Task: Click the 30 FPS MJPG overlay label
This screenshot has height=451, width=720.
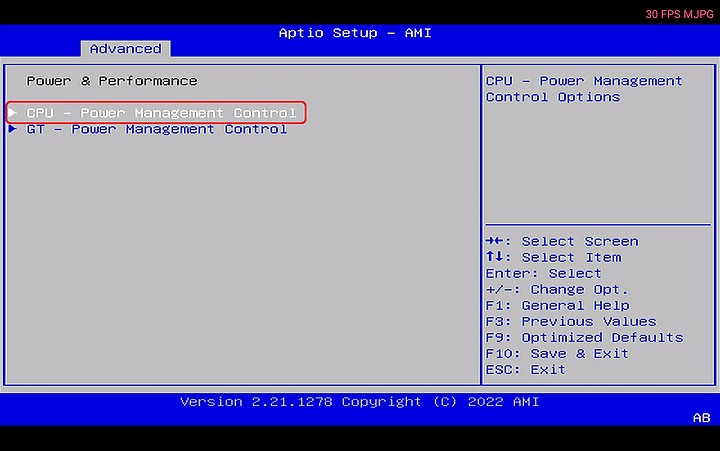Action: pos(679,14)
